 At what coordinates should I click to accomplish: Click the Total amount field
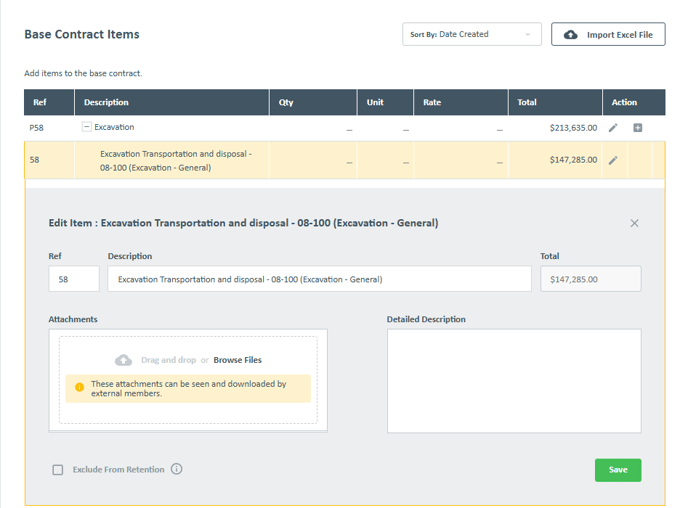590,279
